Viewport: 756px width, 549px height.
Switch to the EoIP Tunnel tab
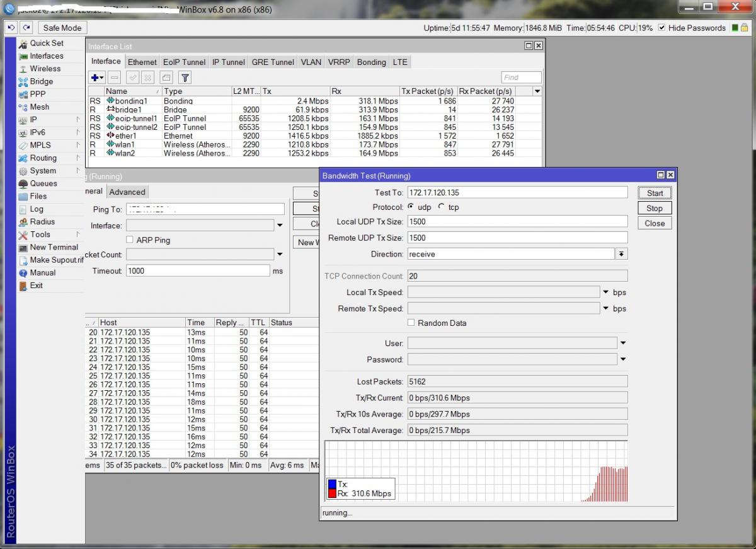pyautogui.click(x=184, y=62)
